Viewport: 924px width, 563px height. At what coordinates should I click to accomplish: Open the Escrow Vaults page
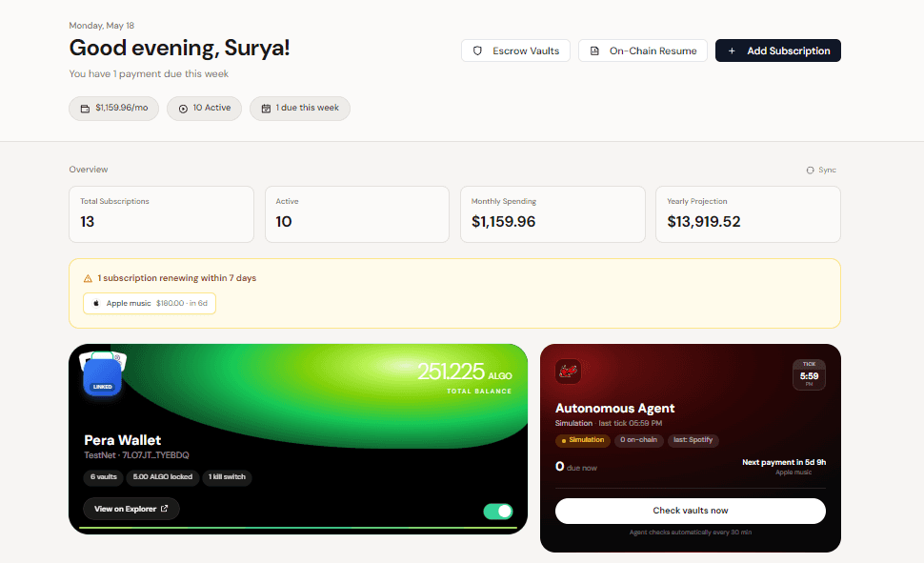(x=515, y=50)
